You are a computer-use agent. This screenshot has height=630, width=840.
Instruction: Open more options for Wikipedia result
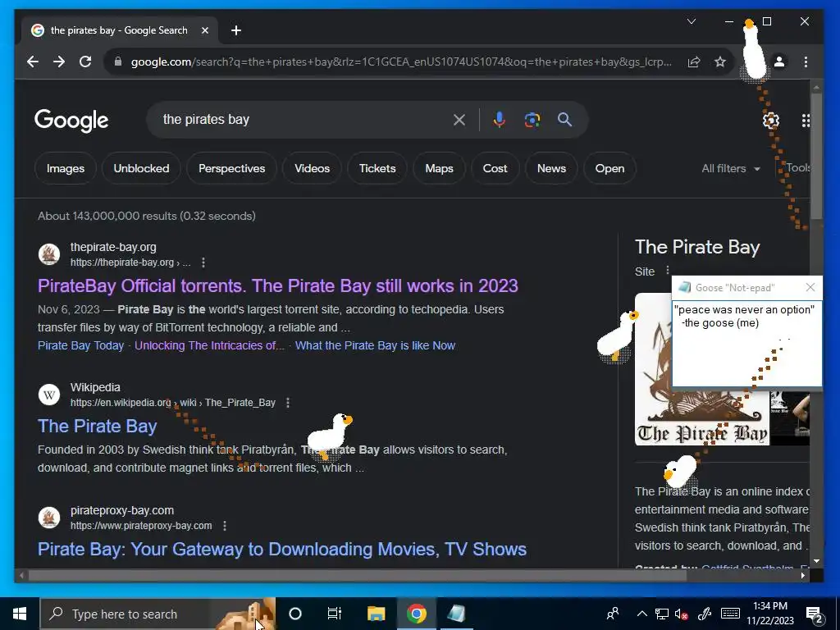(x=288, y=402)
